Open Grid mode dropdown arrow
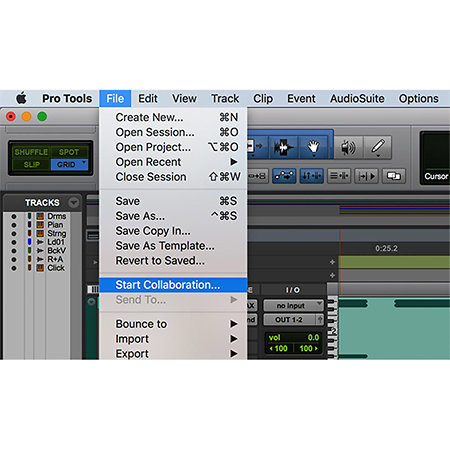Viewport: 450px width, 450px height. (84, 163)
